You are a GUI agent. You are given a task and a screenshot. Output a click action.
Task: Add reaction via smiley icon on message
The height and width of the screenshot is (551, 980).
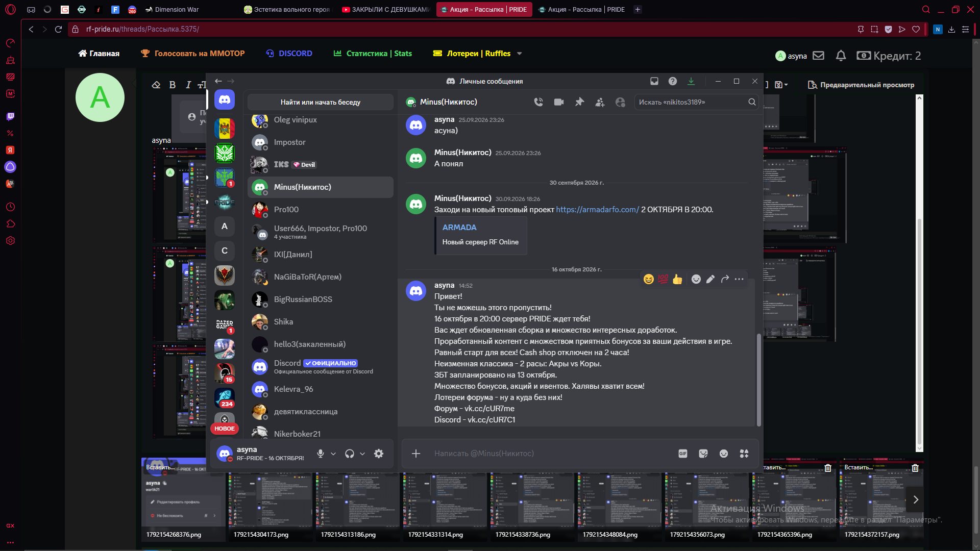[696, 279]
